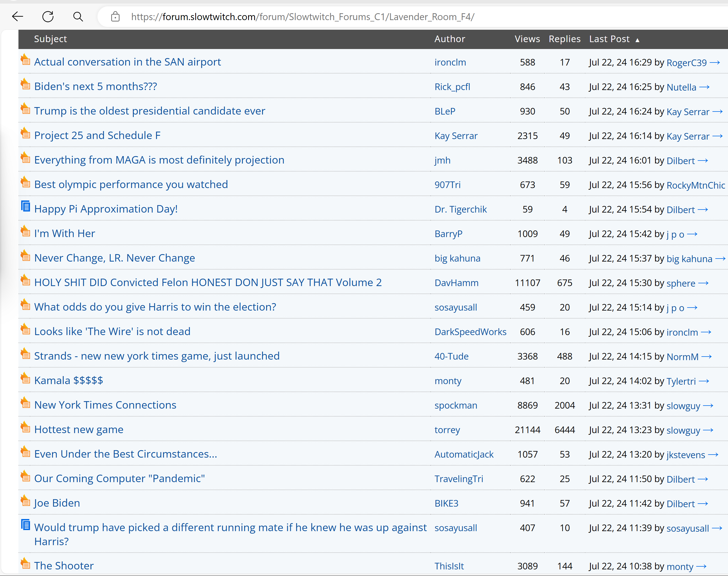Navigate back with the browser back arrow
The image size is (728, 576).
(x=18, y=17)
